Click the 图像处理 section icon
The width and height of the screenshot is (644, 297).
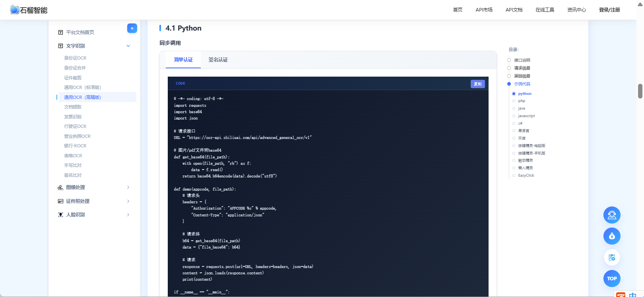tap(60, 187)
